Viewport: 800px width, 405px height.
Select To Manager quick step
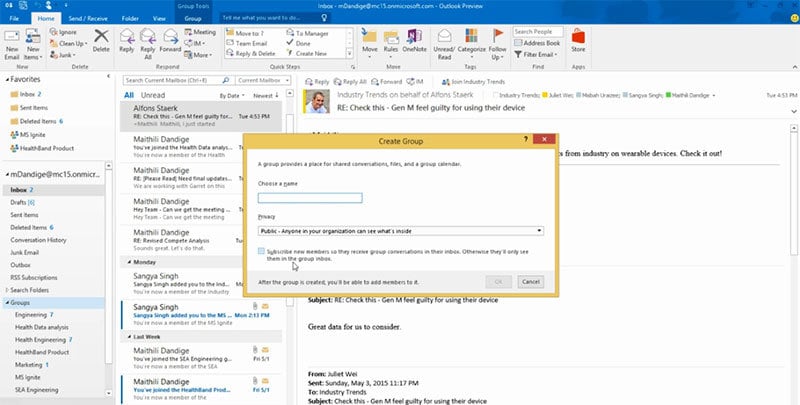pyautogui.click(x=307, y=33)
